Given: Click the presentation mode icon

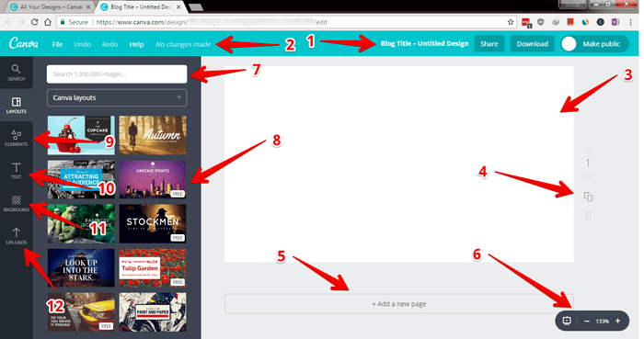Looking at the screenshot, I should 567,321.
